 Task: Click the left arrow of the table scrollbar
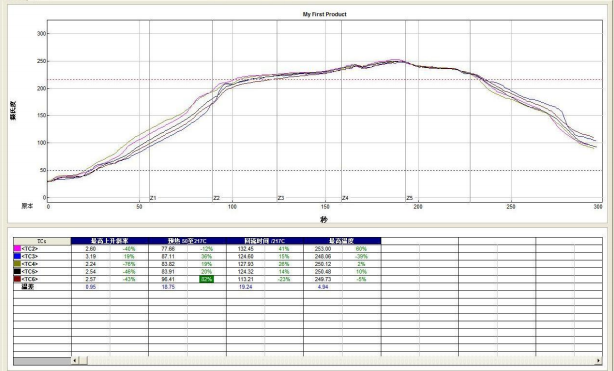coord(74,360)
